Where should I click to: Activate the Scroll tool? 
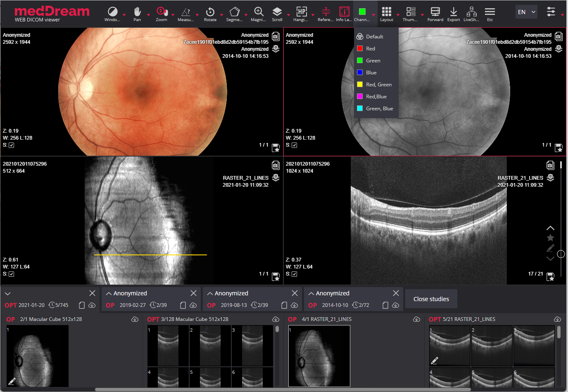pos(277,14)
